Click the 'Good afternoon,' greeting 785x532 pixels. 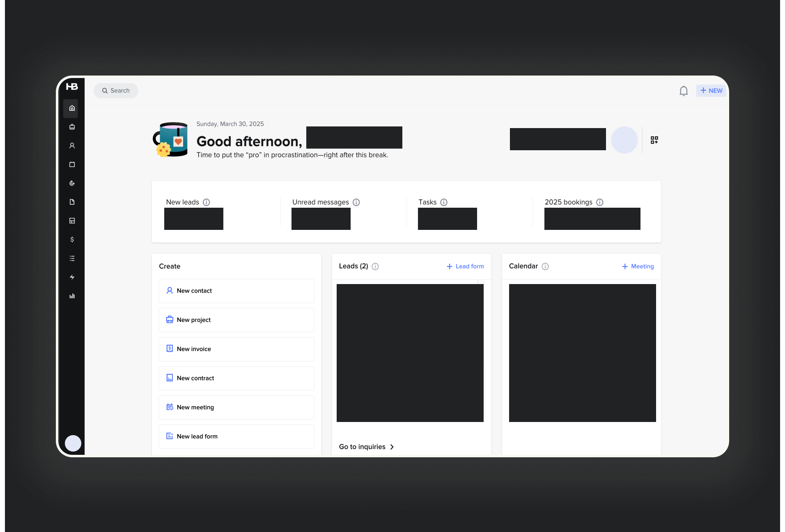[249, 141]
